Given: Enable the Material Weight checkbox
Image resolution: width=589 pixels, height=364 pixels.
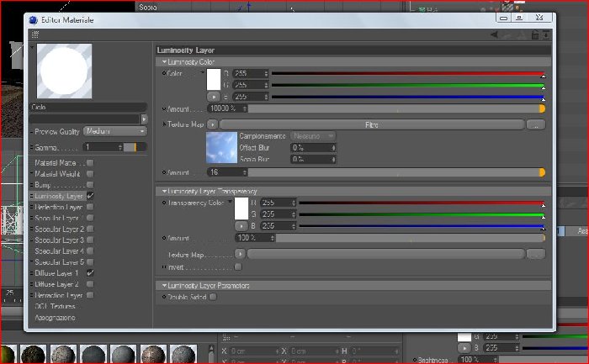Looking at the screenshot, I should (x=90, y=174).
